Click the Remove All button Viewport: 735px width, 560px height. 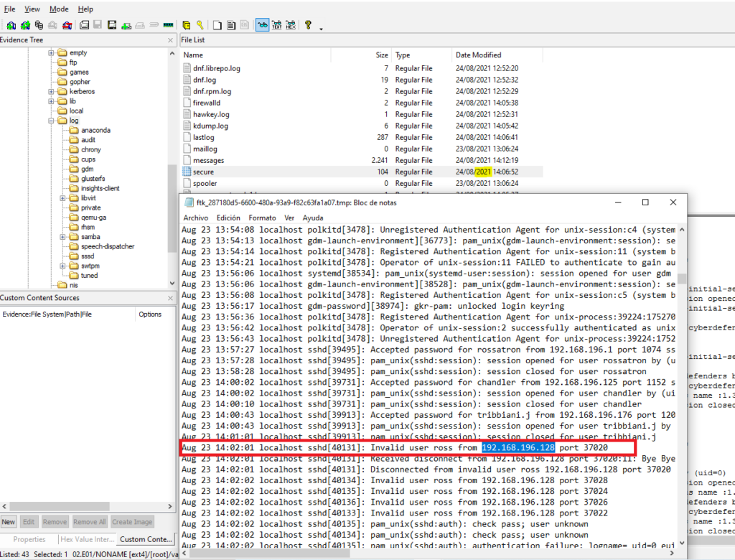(x=89, y=522)
